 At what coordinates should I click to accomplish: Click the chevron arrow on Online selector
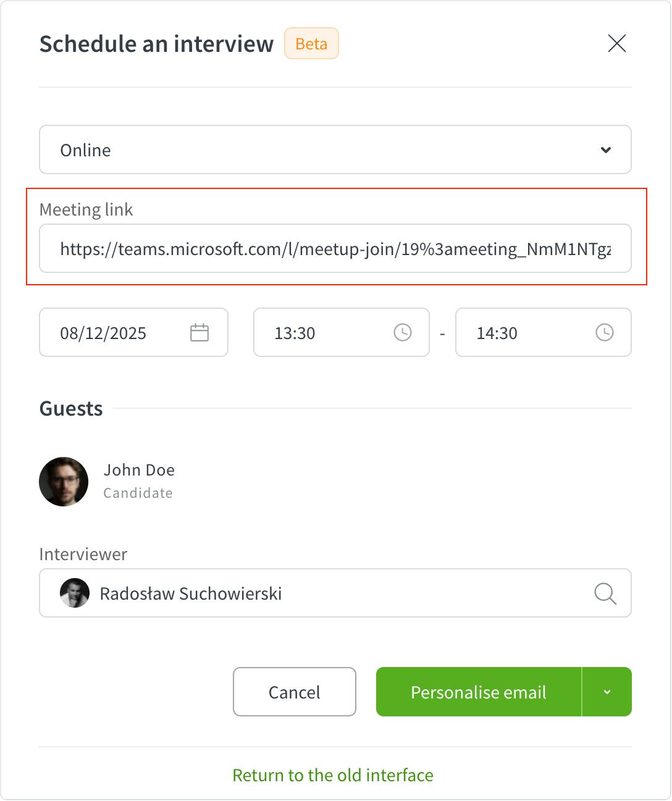pos(606,150)
